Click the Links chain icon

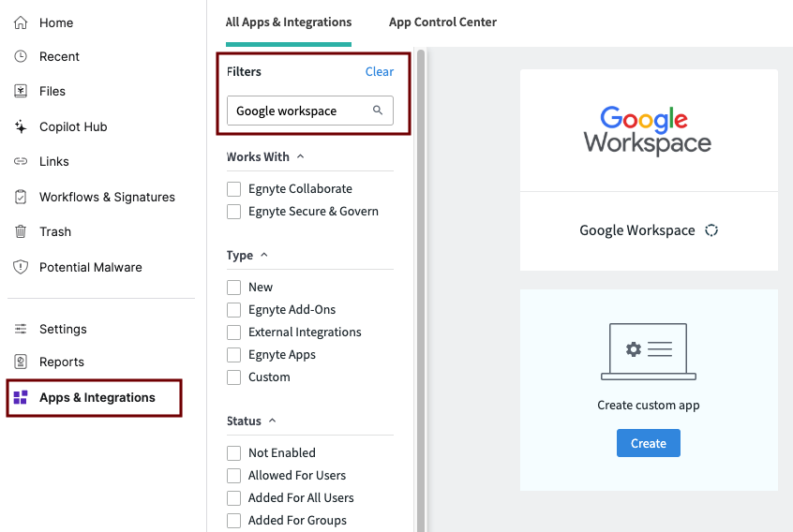[x=21, y=161]
